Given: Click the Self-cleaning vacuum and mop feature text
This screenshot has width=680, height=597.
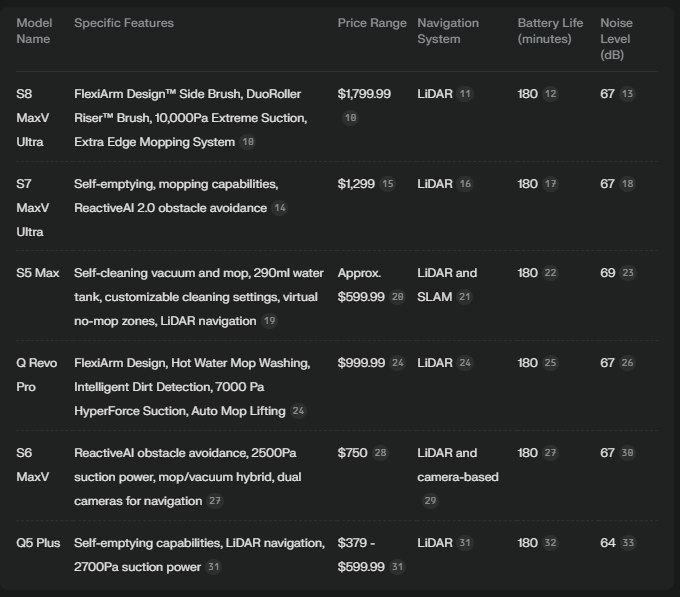Looking at the screenshot, I should [x=162, y=273].
